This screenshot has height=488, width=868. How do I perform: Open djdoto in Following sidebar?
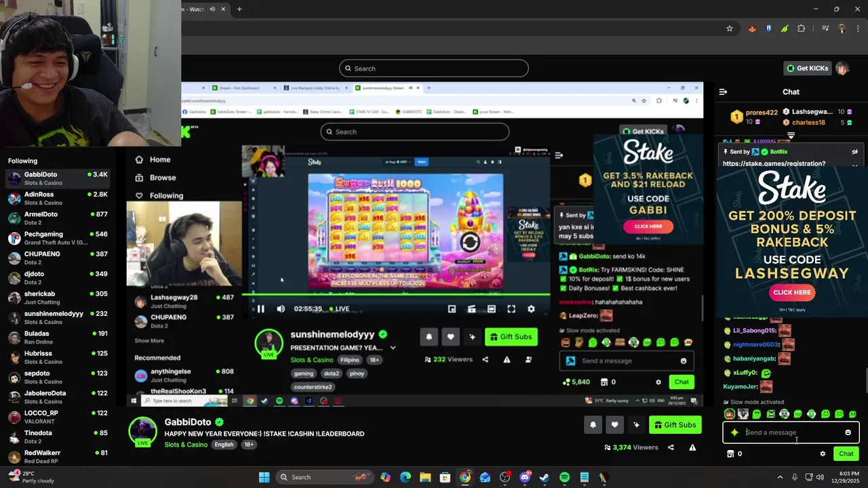58,278
